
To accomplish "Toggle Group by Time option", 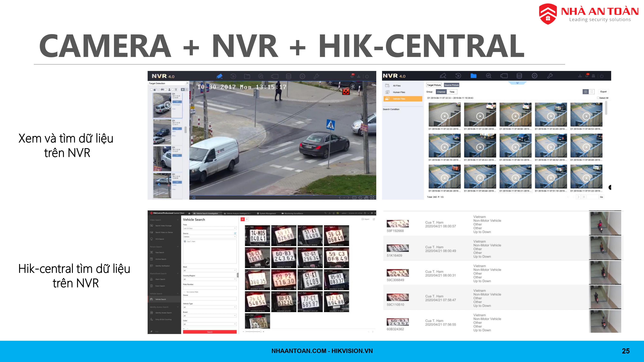I will point(452,92).
